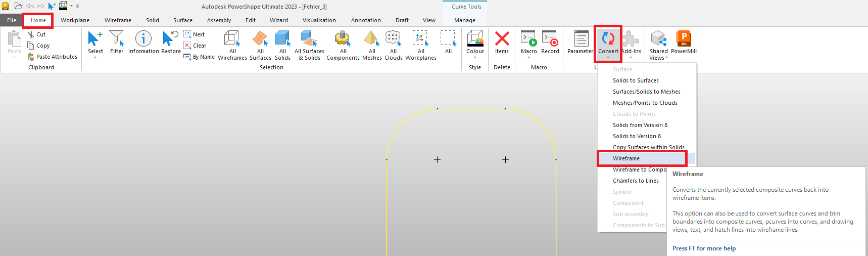Open file from quick access toolbar
Viewport: 868px width, 256px height.
pos(18,6)
